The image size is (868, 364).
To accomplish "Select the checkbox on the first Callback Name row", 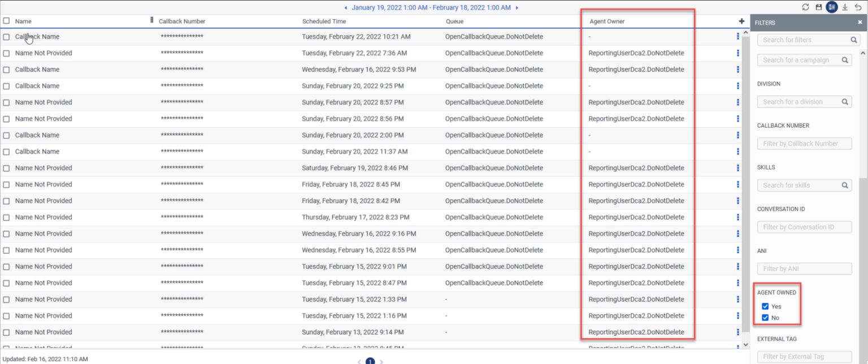I will pyautogui.click(x=7, y=36).
